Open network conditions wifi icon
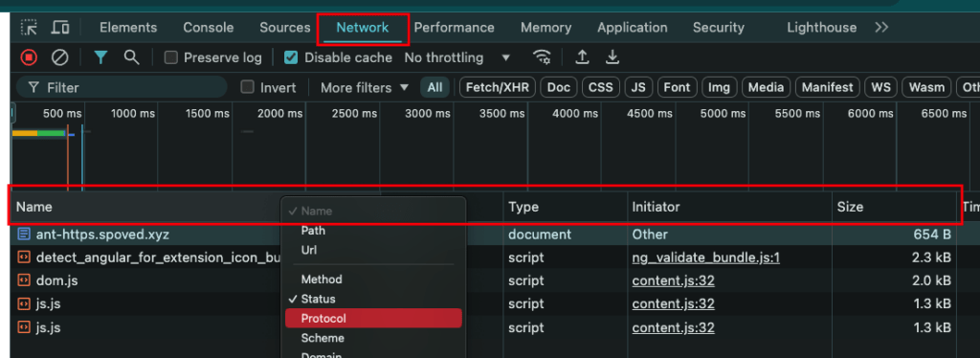 tap(542, 57)
